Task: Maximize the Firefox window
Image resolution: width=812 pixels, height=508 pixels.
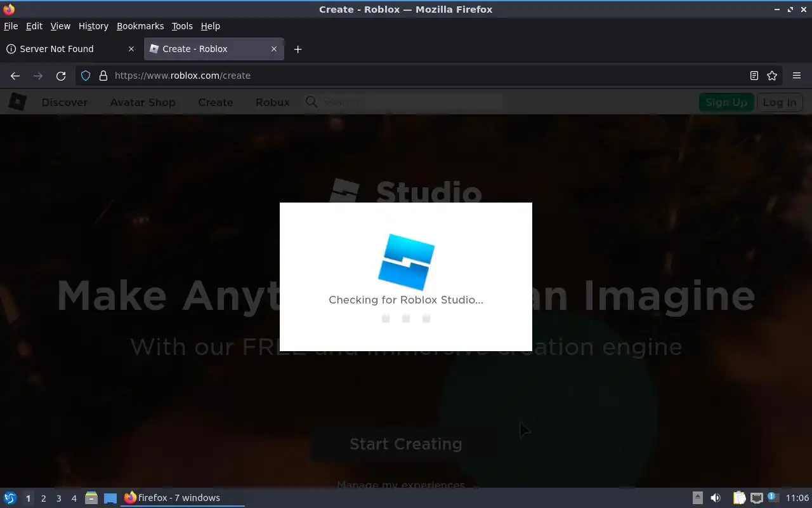Action: pyautogui.click(x=790, y=10)
